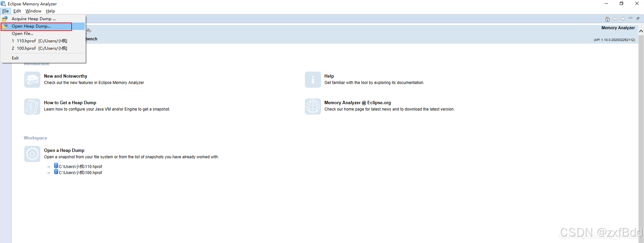
Task: Restore down the Eclipse Memory Analyzer window
Action: [x=621, y=4]
